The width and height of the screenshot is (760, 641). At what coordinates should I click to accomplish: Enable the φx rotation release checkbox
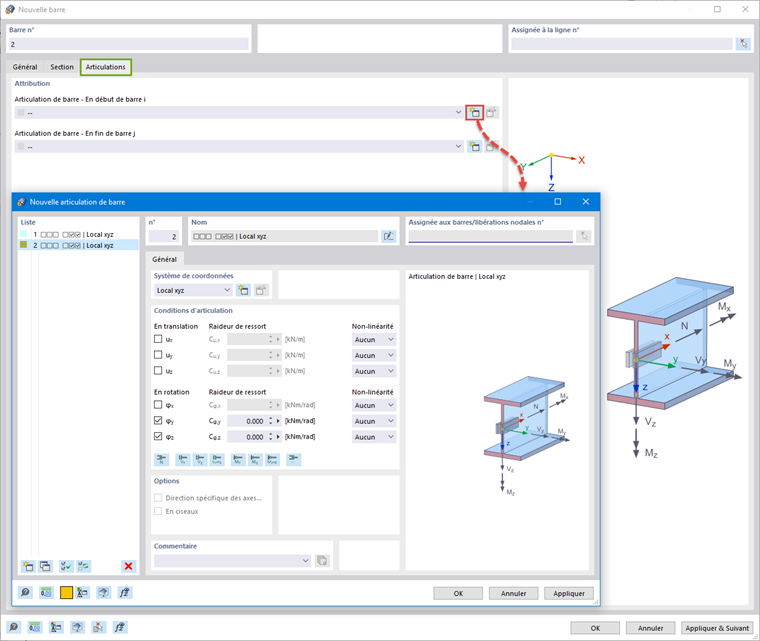pos(158,404)
